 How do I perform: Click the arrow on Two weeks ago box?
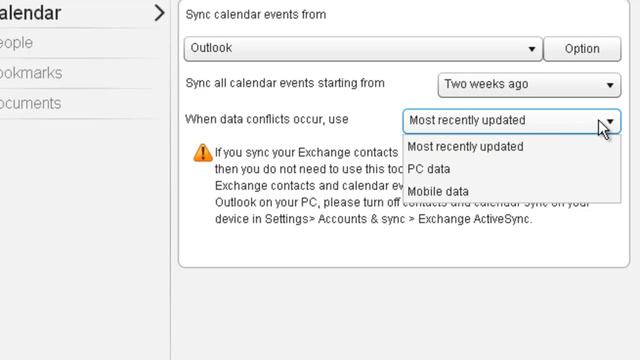610,85
